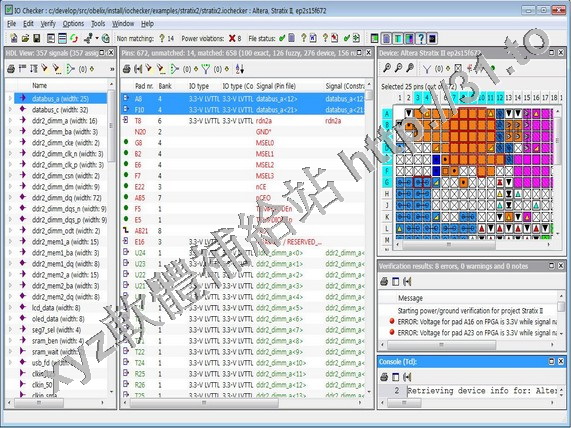Click the Name column header in HDL View
Screen dimensions: 571x428
39,86
